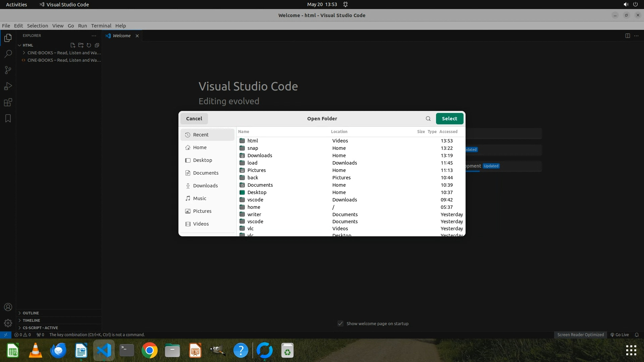Expand the OUTLINE section

[x=31, y=313]
